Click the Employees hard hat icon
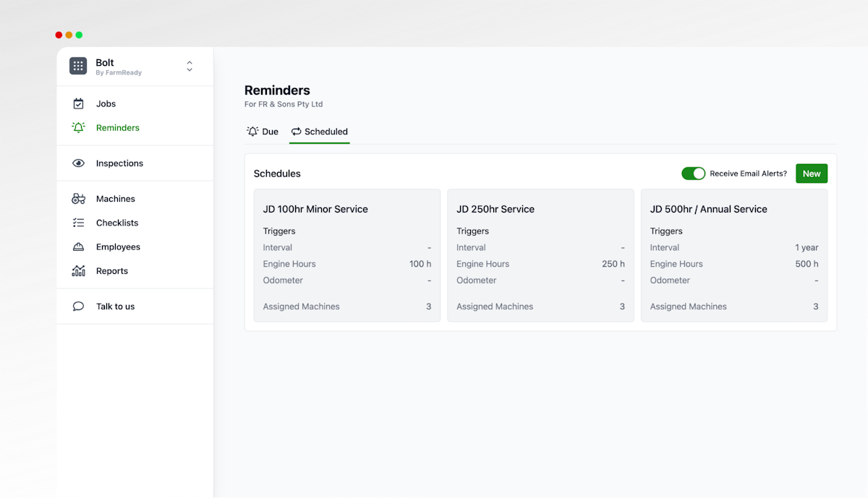 [x=78, y=247]
